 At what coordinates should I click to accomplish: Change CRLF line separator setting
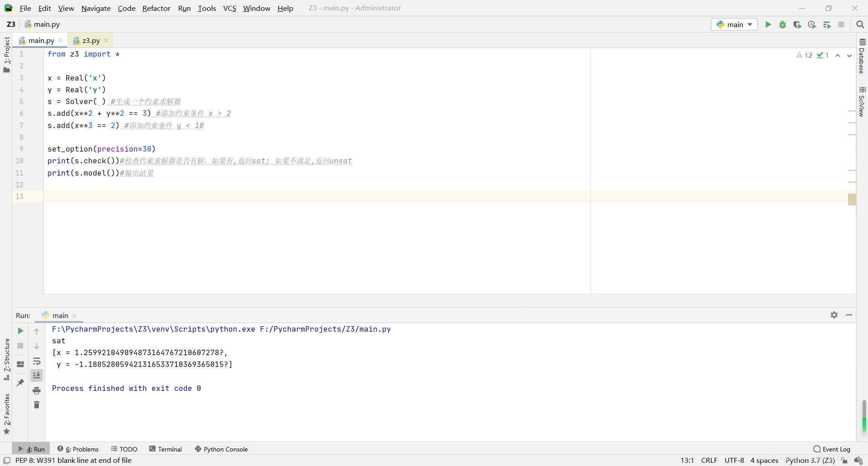709,460
